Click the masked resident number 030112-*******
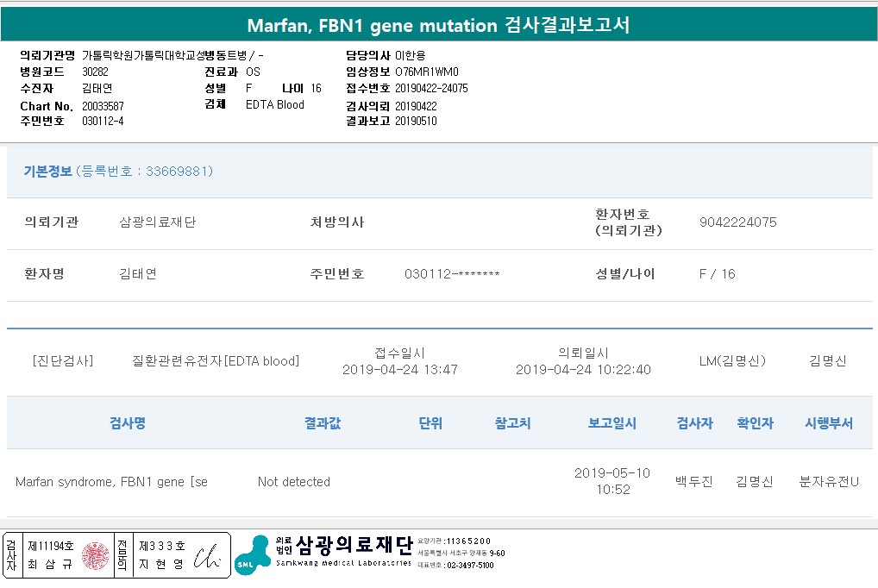Viewport: 878px width, 588px height. pyautogui.click(x=452, y=274)
